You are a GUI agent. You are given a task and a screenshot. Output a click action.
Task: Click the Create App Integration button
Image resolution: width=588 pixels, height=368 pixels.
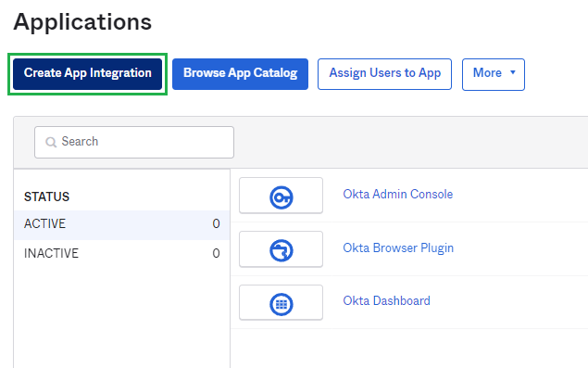pyautogui.click(x=87, y=74)
